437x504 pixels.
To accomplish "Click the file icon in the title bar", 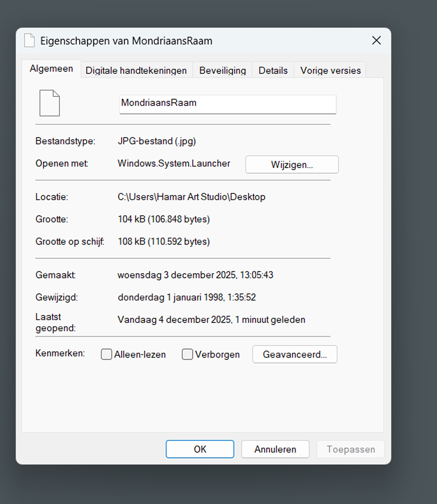I will pyautogui.click(x=29, y=41).
